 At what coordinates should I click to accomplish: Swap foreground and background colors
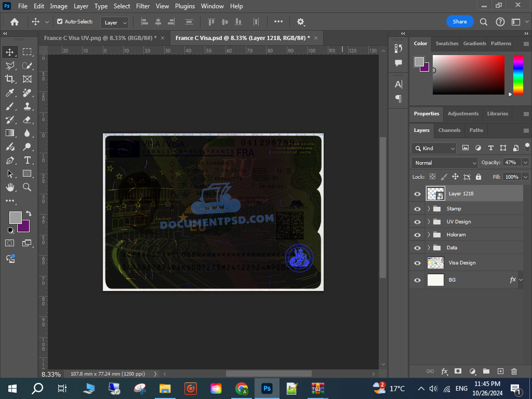pos(29,214)
